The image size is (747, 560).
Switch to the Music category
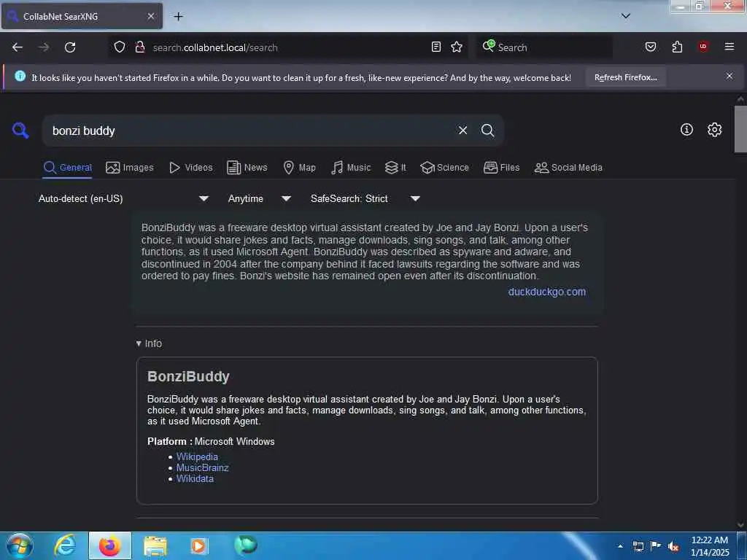[351, 168]
